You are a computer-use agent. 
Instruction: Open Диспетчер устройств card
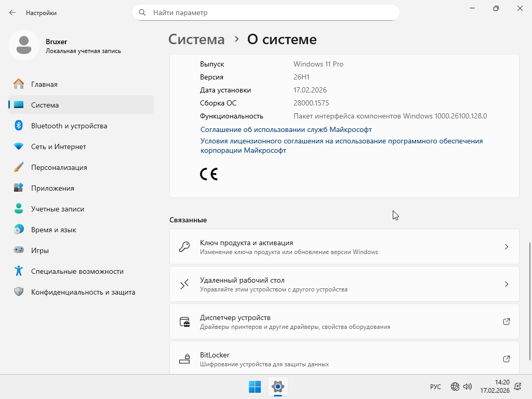click(x=344, y=321)
